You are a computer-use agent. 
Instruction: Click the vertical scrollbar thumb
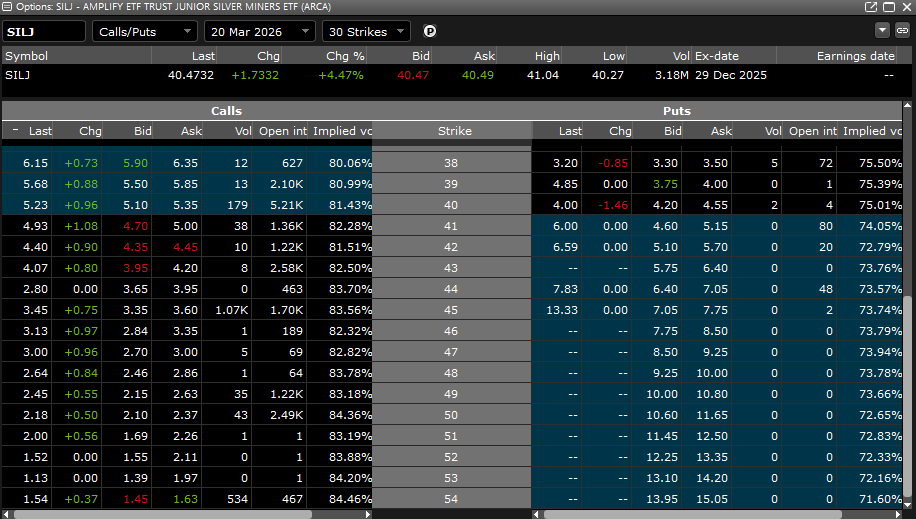pos(907,397)
